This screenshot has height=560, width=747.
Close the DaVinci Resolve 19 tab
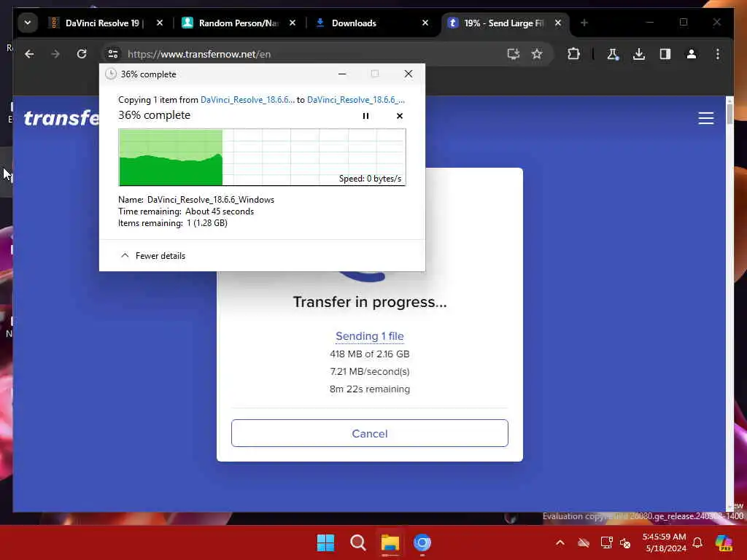(160, 23)
